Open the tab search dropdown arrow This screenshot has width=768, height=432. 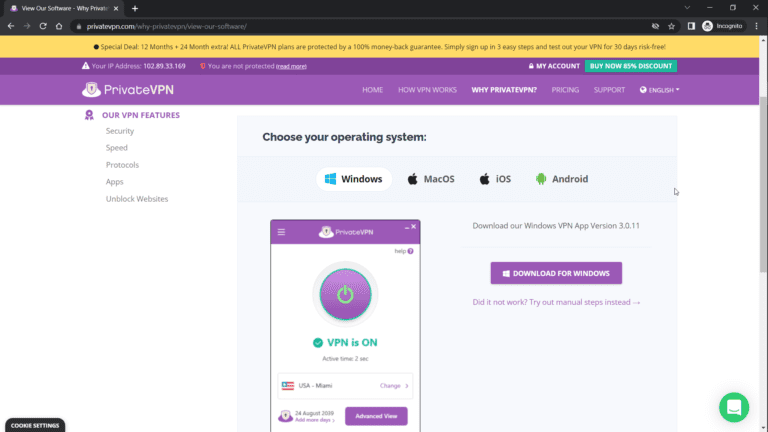[687, 8]
